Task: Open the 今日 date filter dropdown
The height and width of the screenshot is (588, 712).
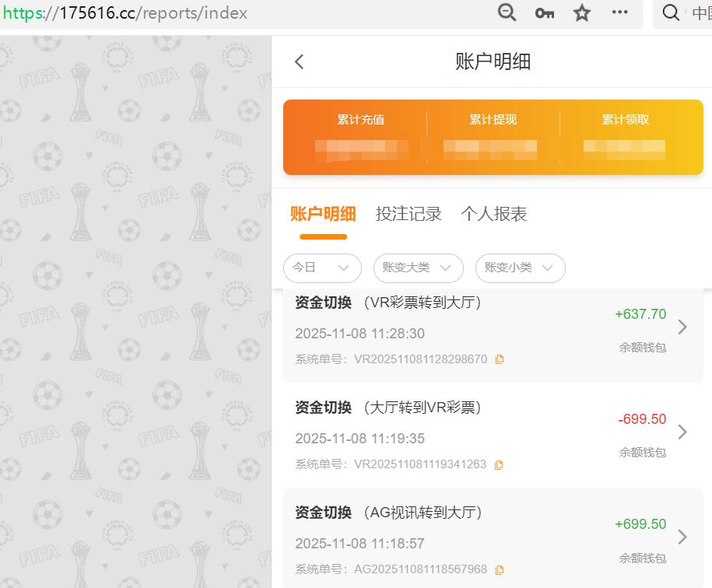Action: point(322,268)
